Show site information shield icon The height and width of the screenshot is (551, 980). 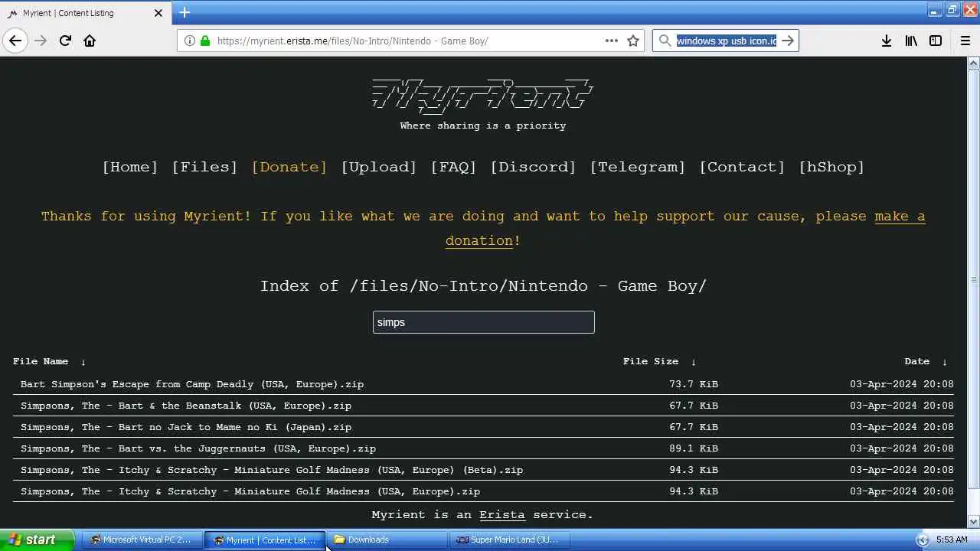pyautogui.click(x=188, y=41)
